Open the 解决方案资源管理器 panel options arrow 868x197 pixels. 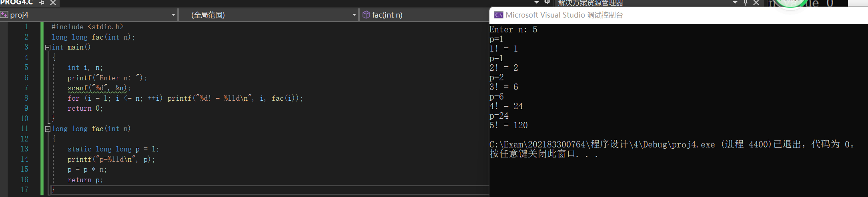point(735,2)
